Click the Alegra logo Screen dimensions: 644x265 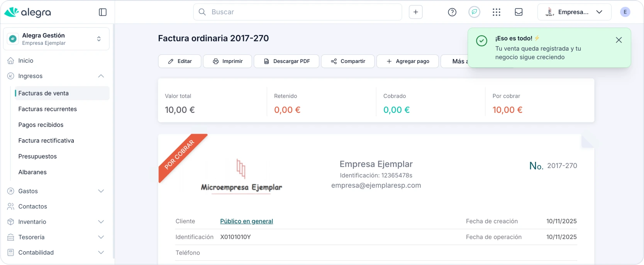(27, 12)
